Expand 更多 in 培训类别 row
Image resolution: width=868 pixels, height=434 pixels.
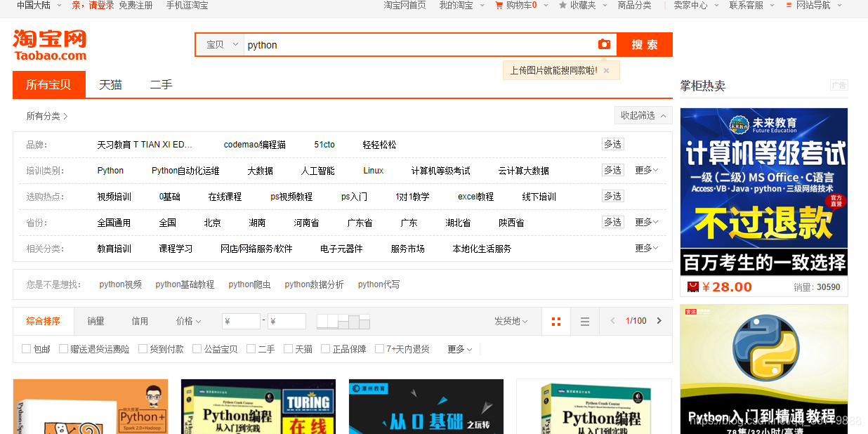click(x=646, y=170)
